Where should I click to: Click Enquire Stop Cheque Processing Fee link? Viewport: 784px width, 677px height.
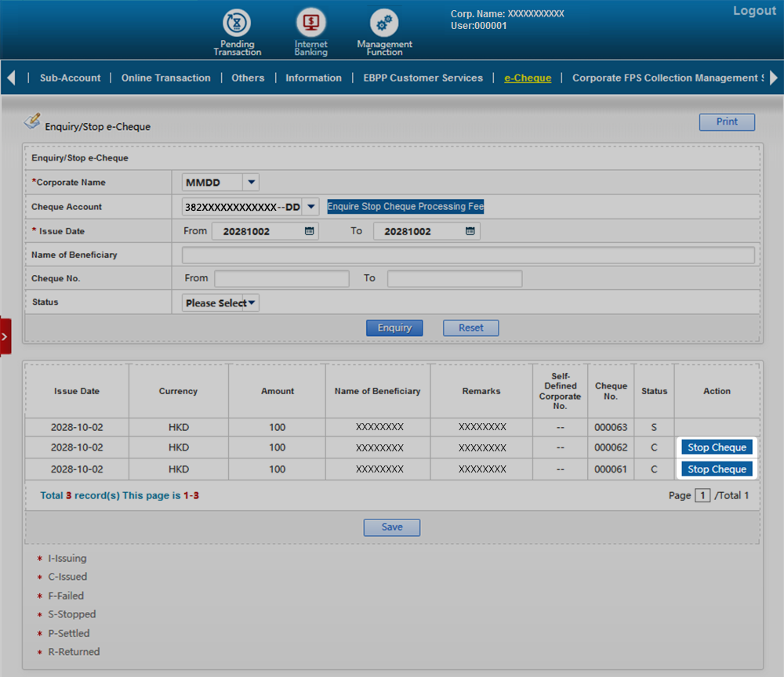[405, 207]
